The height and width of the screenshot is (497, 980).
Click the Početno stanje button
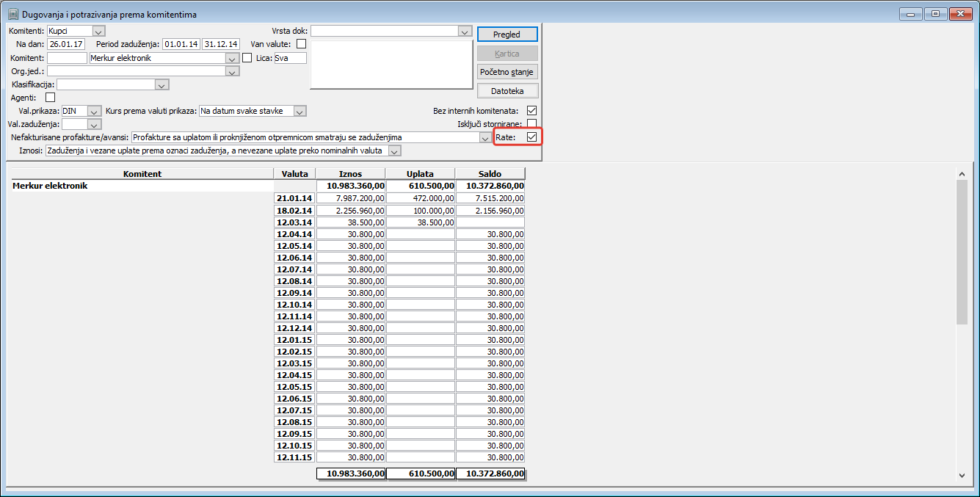(x=507, y=72)
